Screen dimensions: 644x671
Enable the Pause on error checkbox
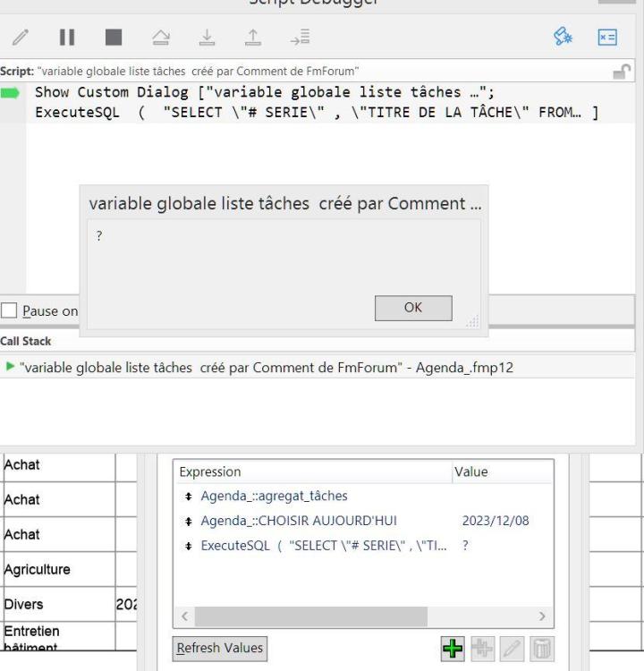(x=11, y=310)
